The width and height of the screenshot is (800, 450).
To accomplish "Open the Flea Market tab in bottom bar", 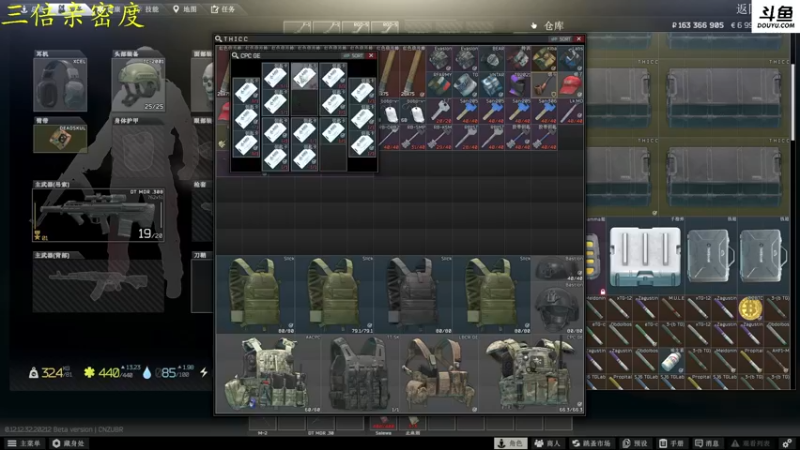I will coord(591,443).
